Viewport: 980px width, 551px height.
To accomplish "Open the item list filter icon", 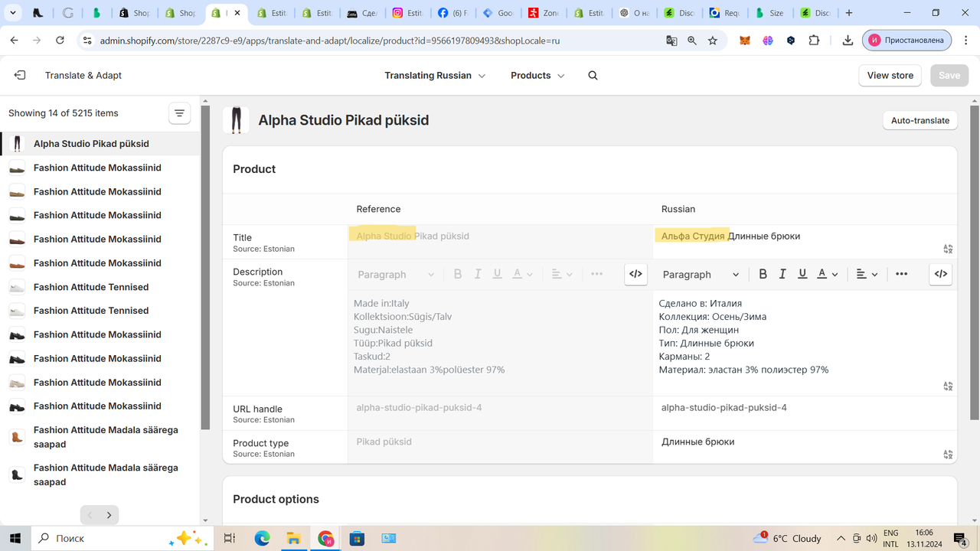I will click(x=179, y=113).
